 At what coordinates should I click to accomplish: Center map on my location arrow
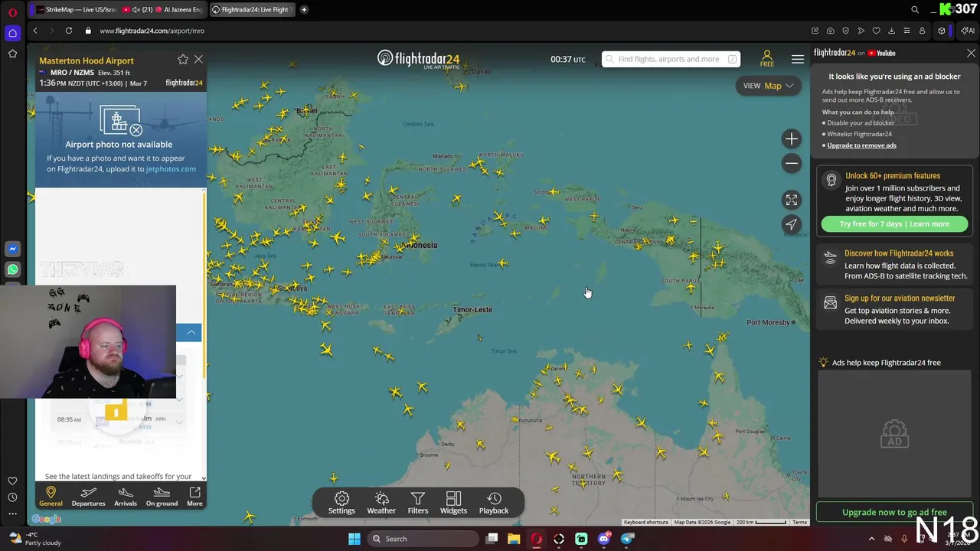point(791,224)
